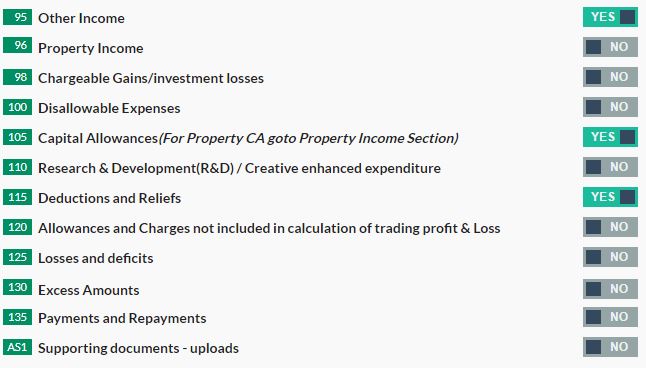Turn on Supporting documents uploads switch
Image resolution: width=646 pixels, height=368 pixels.
(610, 347)
